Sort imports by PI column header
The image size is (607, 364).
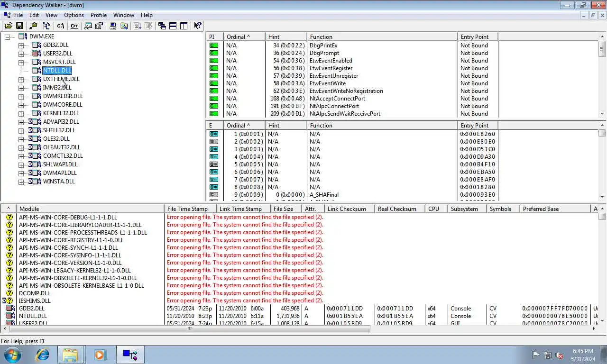click(215, 36)
